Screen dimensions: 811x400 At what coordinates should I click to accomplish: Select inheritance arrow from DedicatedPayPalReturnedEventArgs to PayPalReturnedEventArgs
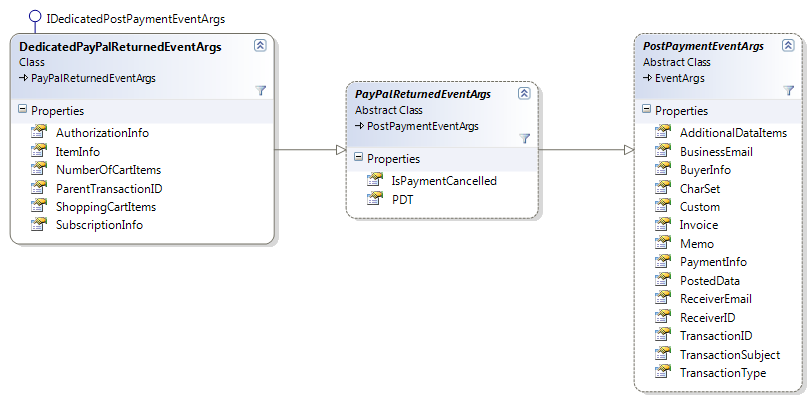tap(310, 150)
